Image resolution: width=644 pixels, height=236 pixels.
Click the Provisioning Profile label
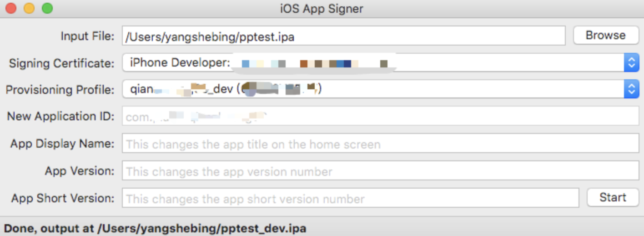60,90
